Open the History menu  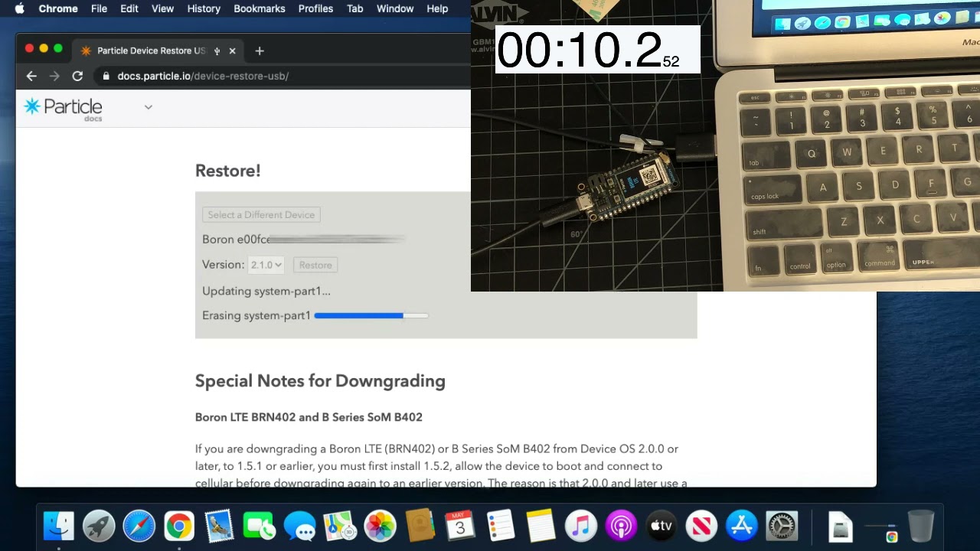(x=204, y=8)
